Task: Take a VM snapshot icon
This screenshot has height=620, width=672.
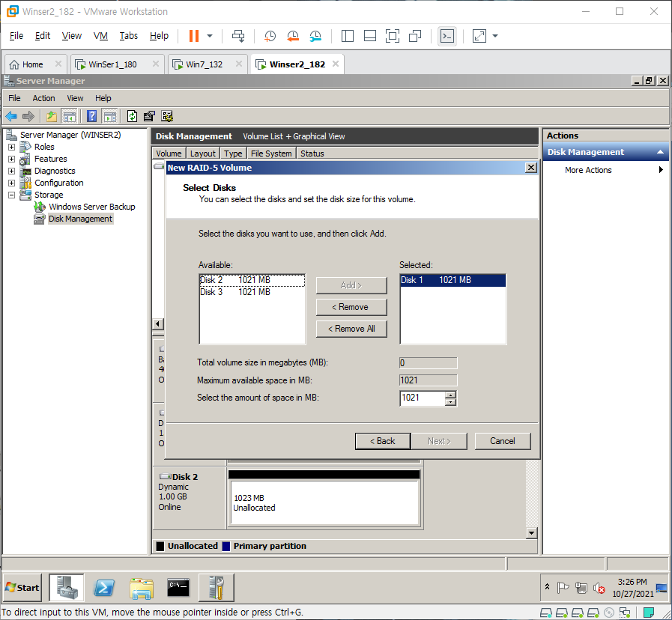Action: point(270,36)
